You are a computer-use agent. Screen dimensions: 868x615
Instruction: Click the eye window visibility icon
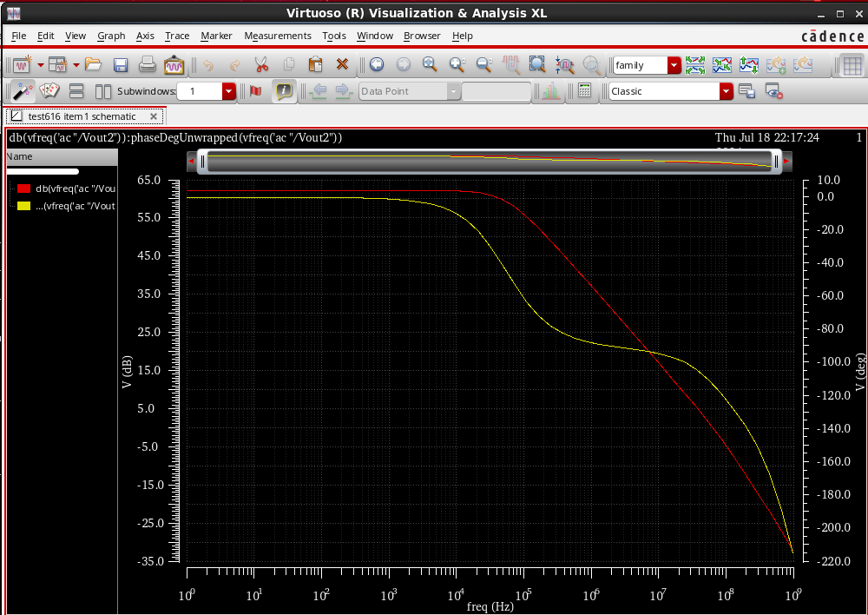pyautogui.click(x=773, y=91)
